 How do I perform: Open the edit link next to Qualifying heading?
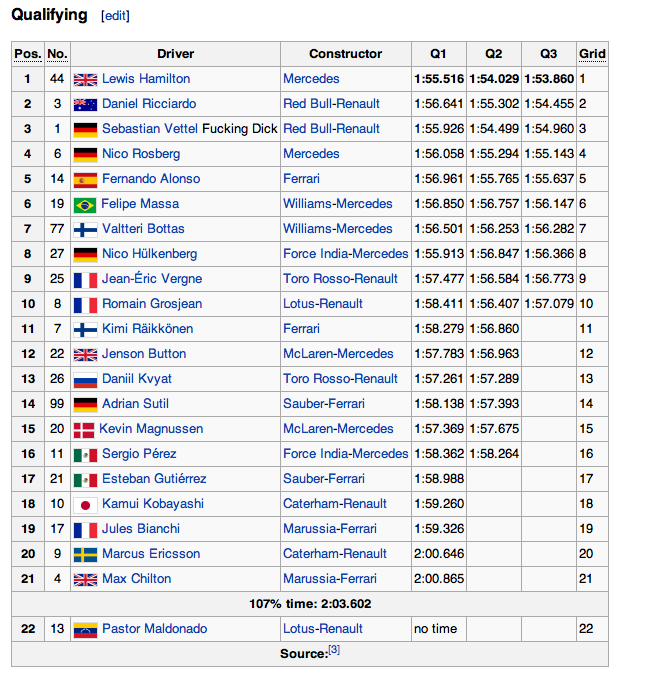coord(115,17)
